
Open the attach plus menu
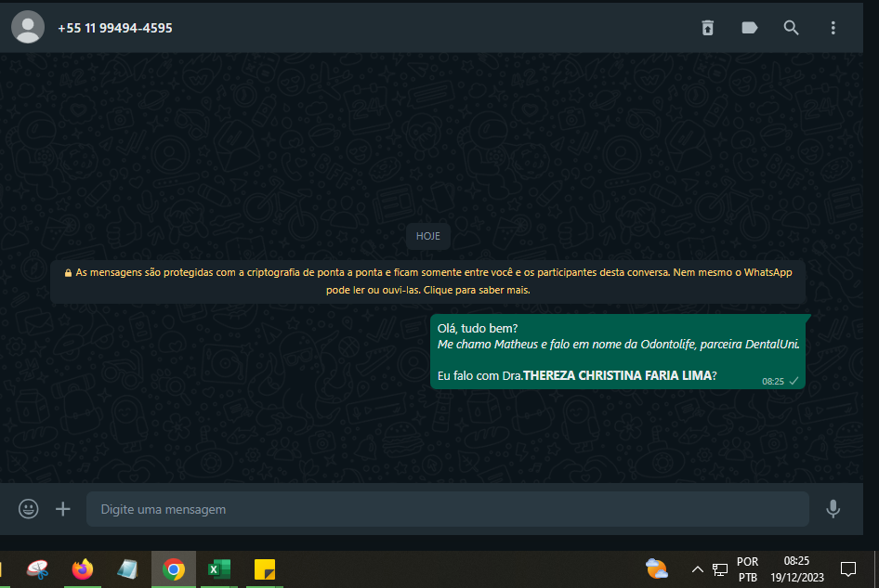pos(63,509)
